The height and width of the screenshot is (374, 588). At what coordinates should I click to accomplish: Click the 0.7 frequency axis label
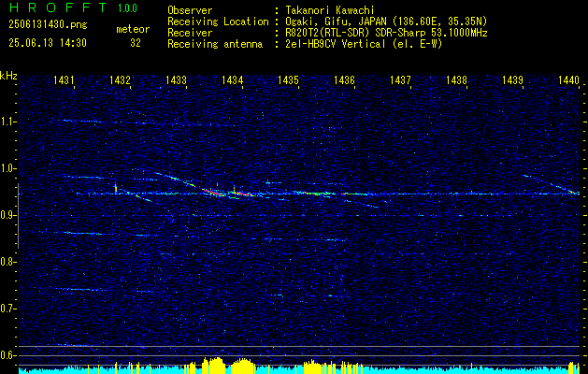[x=7, y=309]
